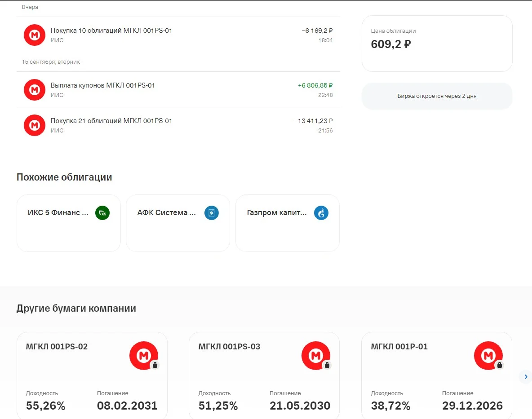532x419 pixels.
Task: Show next company securities with right chevron
Action: tap(526, 377)
